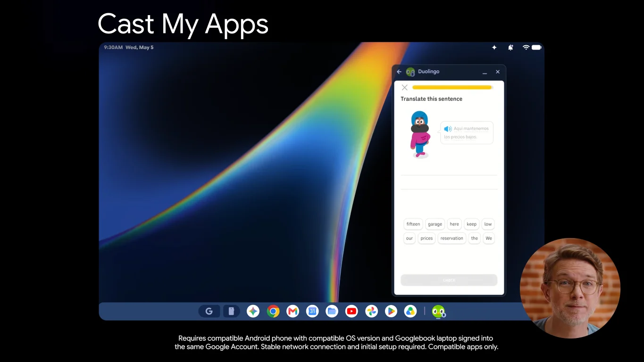
Task: Click the disabled Check button
Action: click(x=449, y=280)
